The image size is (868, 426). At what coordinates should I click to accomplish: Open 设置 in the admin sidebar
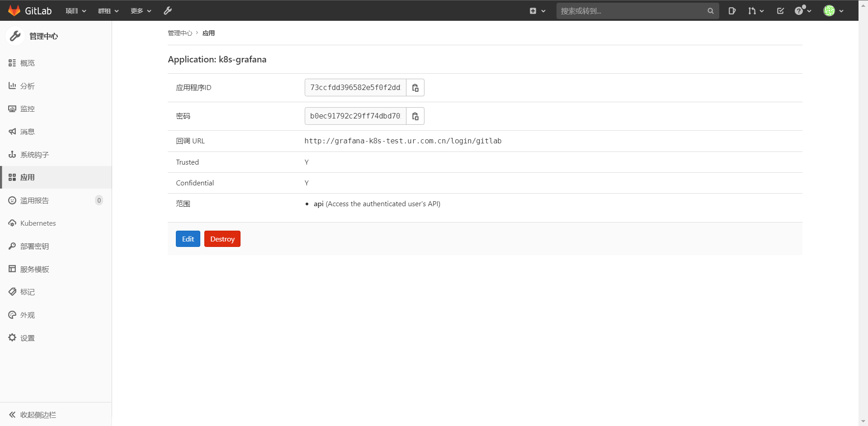tap(56, 338)
